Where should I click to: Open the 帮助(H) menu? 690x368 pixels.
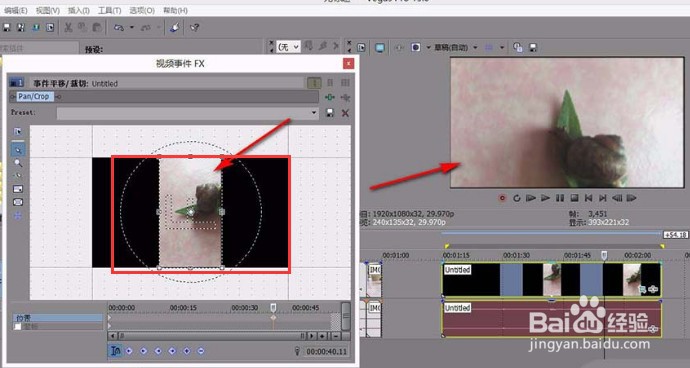[x=175, y=10]
